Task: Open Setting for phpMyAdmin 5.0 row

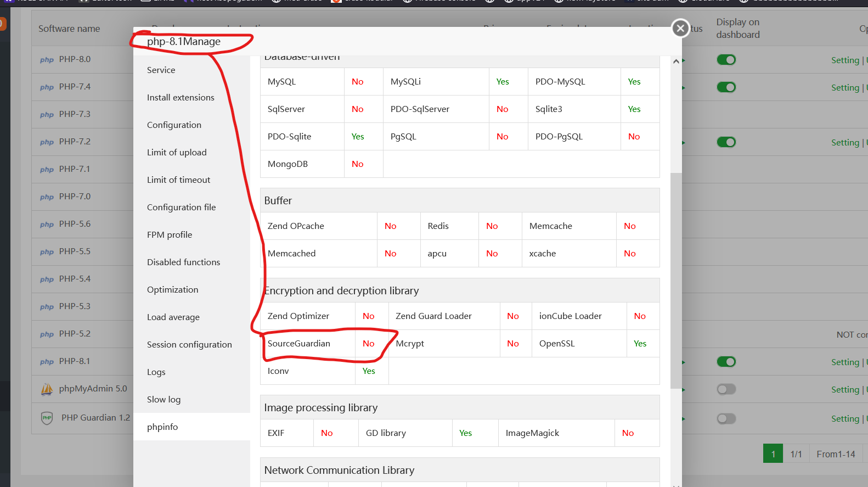Action: 845,389
